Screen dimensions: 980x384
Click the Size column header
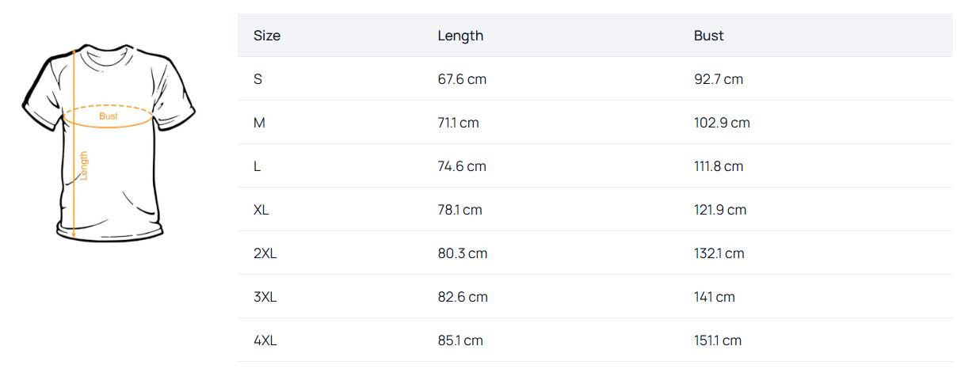[x=267, y=36]
